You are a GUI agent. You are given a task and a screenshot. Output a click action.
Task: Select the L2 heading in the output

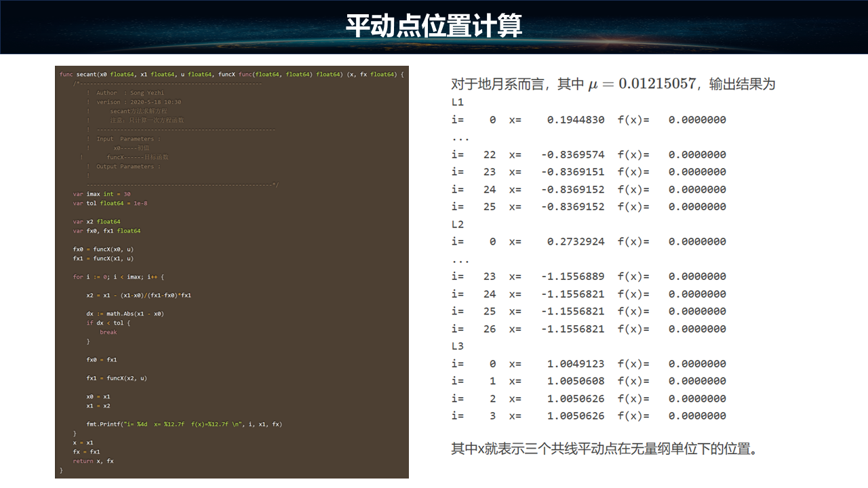pyautogui.click(x=458, y=224)
